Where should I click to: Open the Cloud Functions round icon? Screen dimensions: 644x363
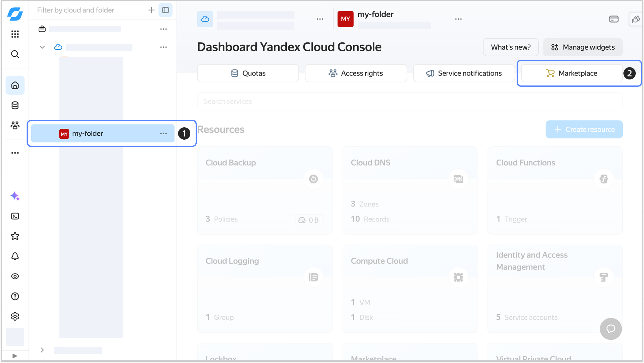click(604, 179)
